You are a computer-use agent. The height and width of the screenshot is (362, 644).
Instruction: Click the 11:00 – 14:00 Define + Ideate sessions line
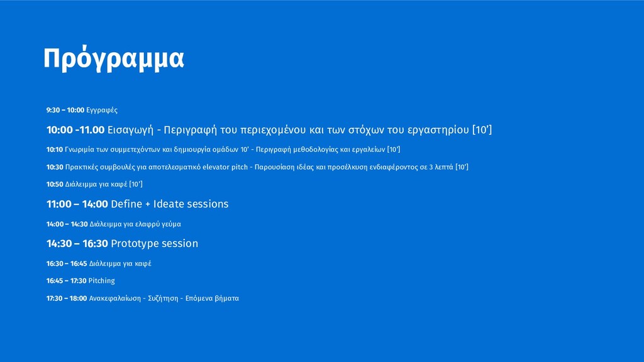[x=137, y=204]
